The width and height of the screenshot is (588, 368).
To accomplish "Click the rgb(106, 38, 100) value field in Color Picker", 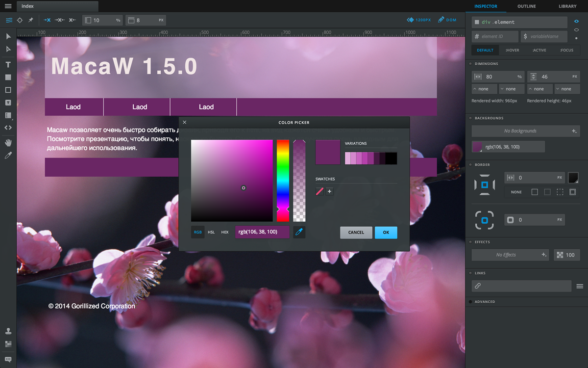I will (x=263, y=232).
